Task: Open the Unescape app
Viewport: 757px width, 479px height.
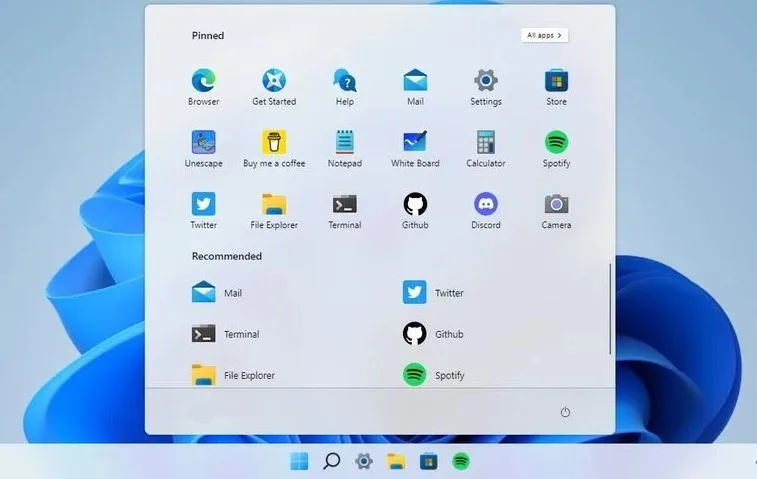Action: [x=203, y=149]
